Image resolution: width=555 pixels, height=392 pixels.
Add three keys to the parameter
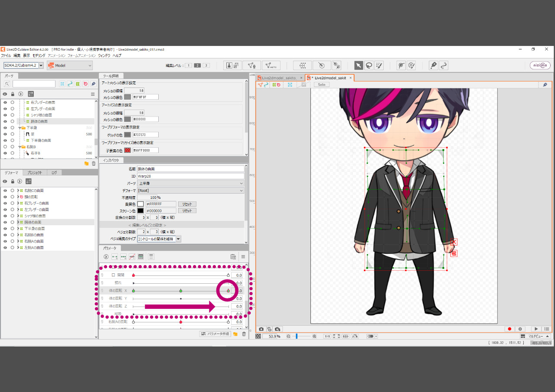[124, 256]
